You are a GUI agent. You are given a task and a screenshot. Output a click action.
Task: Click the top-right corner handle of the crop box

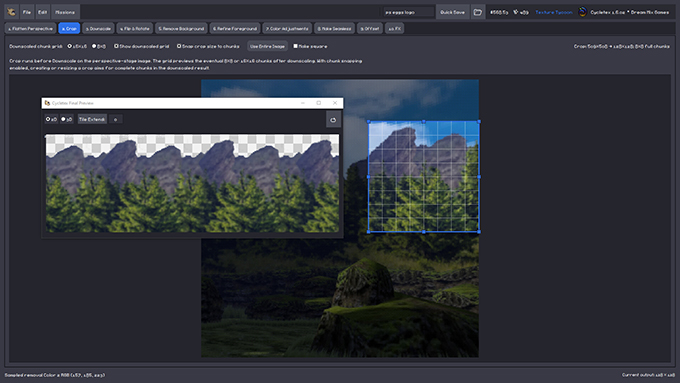(x=479, y=121)
